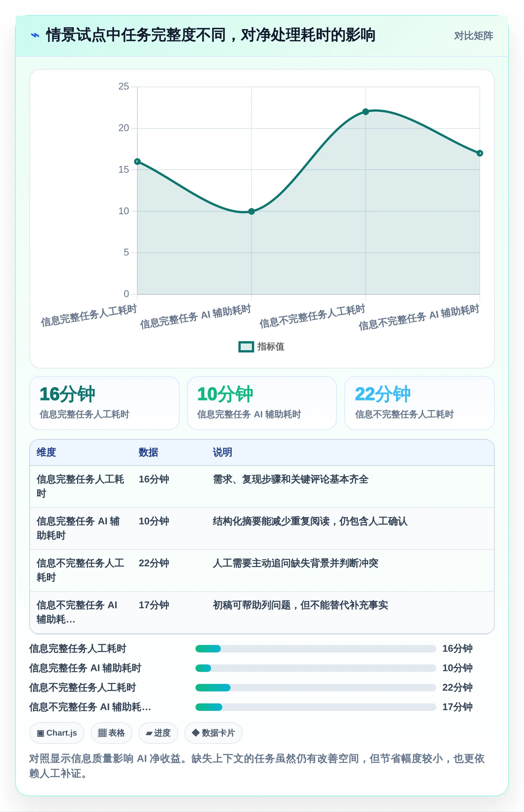Viewport: 524px width, 812px height.
Task: Click the footer paragraph starting 对照显示信息质量
Action: coord(257,766)
